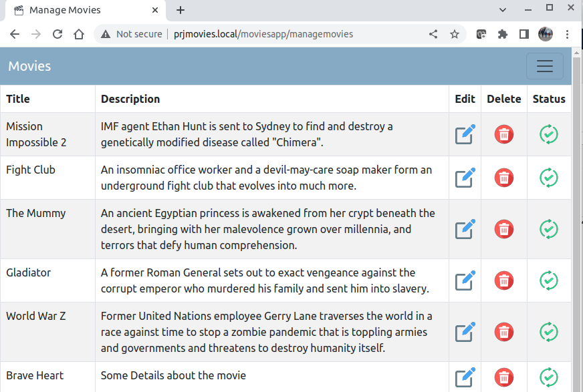Delete the Mission Impossible 2 movie
The height and width of the screenshot is (392, 583).
coord(504,134)
